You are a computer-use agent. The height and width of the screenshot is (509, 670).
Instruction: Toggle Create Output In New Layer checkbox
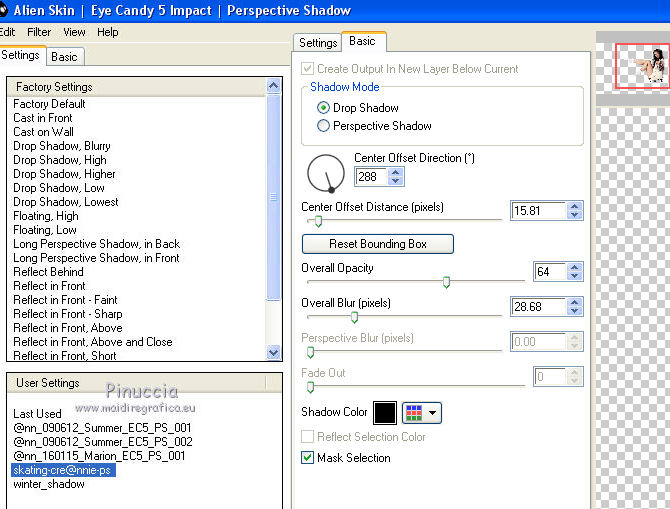(x=307, y=69)
